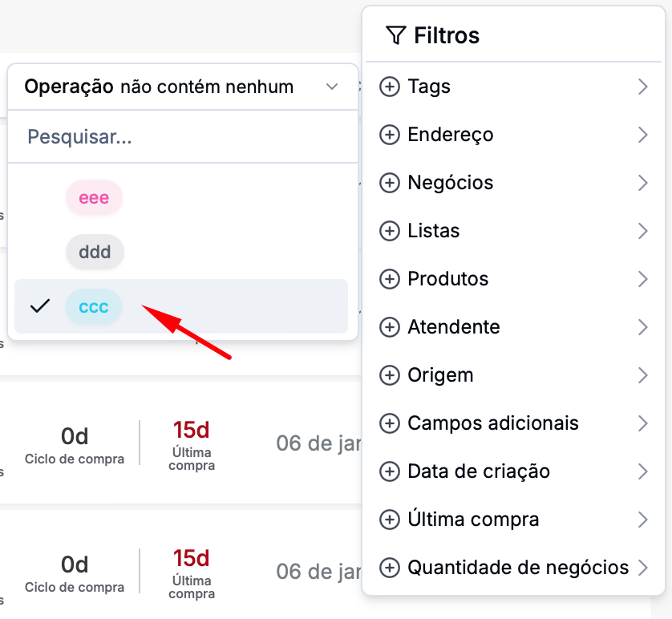The height and width of the screenshot is (619, 672).
Task: Click the plus icon beside Negócios
Action: 389,183
